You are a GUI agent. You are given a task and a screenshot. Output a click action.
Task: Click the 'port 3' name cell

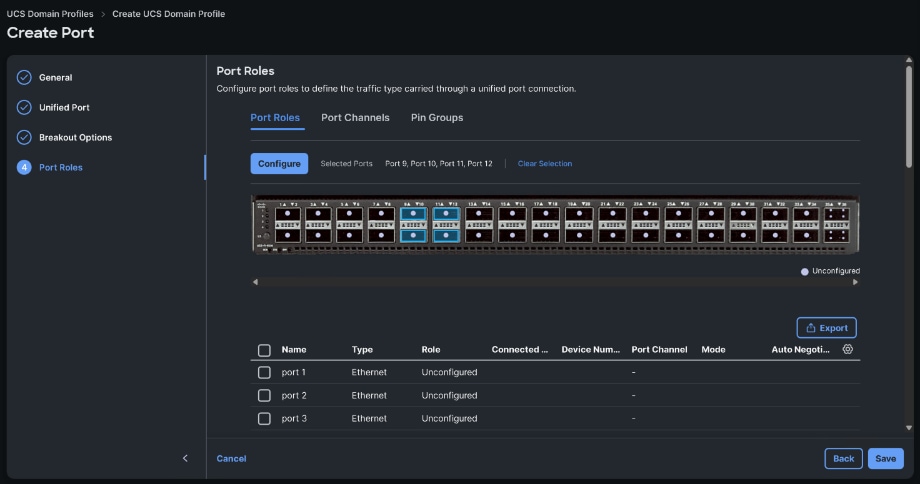click(294, 419)
